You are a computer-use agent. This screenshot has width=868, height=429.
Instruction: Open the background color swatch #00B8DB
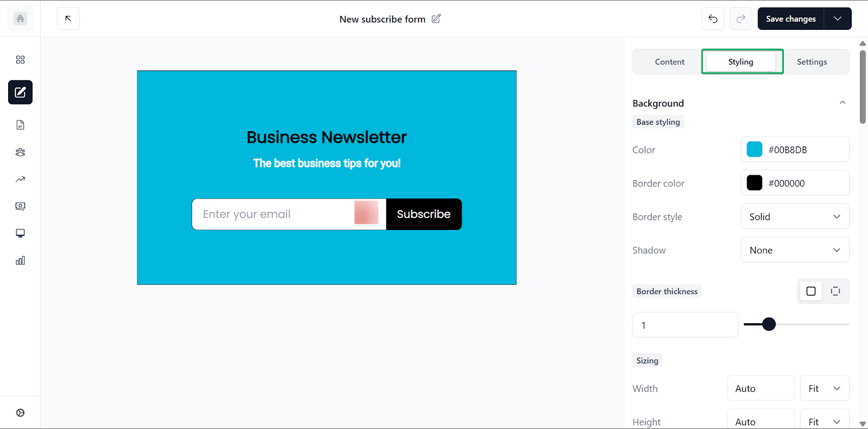pyautogui.click(x=754, y=149)
